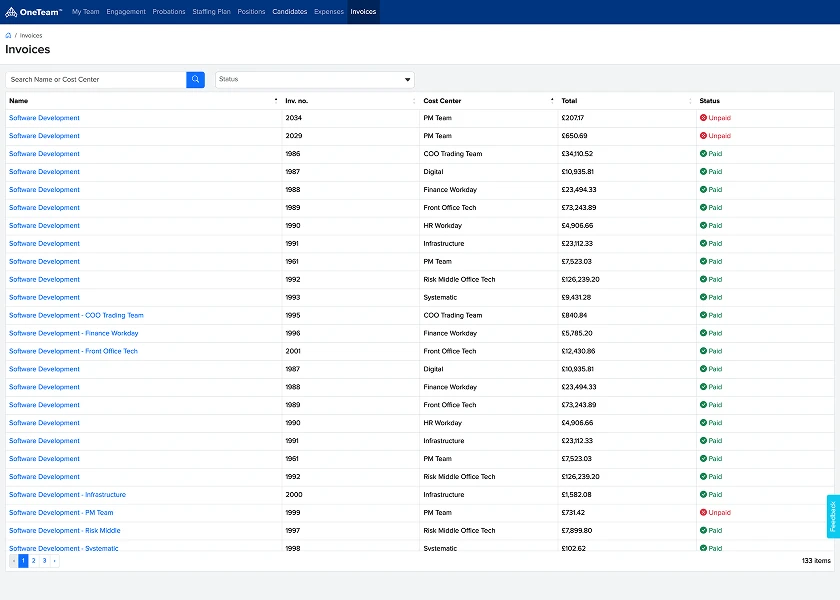Open the Expenses section in top navigation

(x=329, y=12)
